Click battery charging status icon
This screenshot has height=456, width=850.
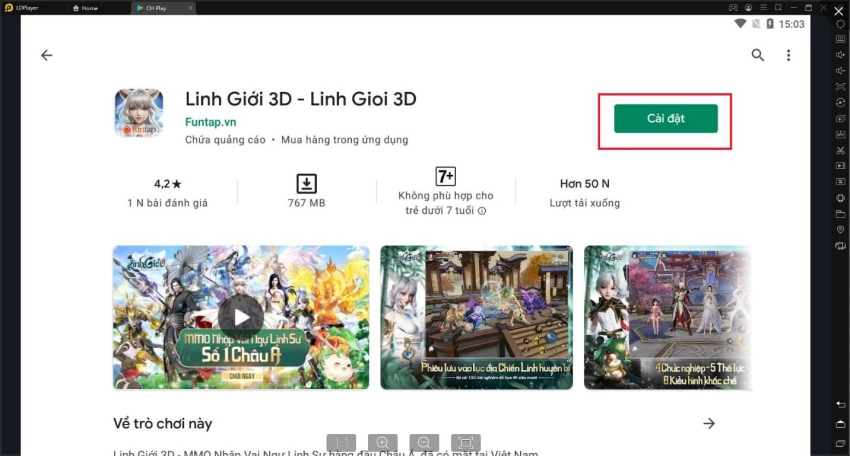(770, 24)
